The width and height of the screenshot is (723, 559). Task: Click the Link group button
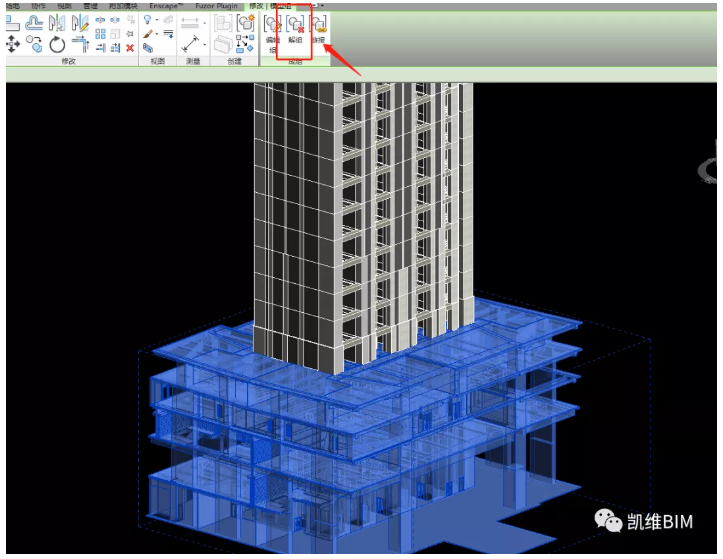319,30
